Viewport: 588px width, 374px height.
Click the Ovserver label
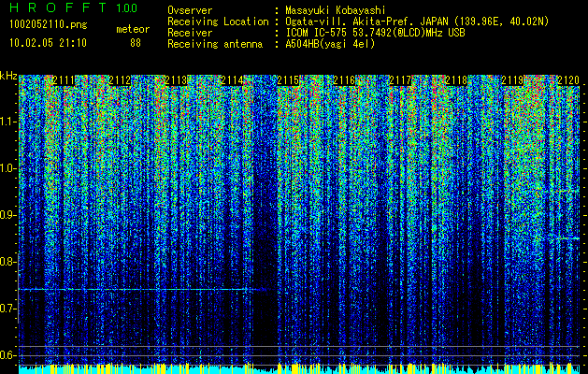coord(190,10)
